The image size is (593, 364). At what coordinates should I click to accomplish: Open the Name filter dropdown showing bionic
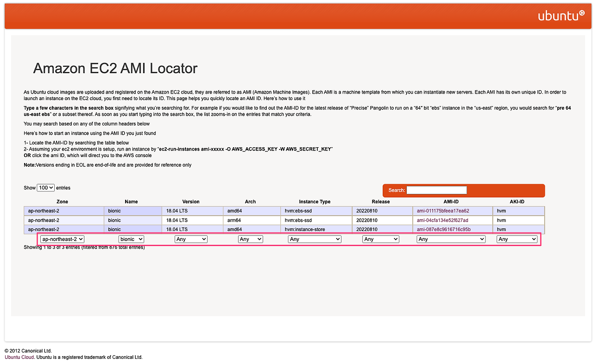[x=131, y=239]
